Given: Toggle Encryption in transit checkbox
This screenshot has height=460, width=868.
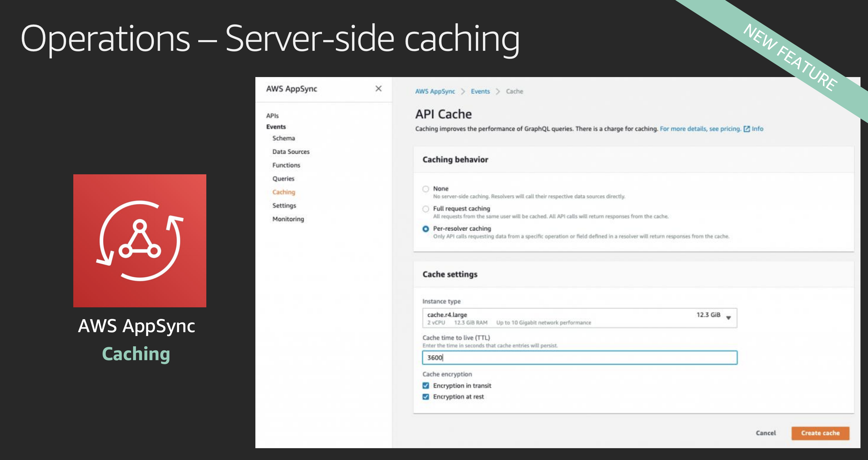Looking at the screenshot, I should pos(426,386).
